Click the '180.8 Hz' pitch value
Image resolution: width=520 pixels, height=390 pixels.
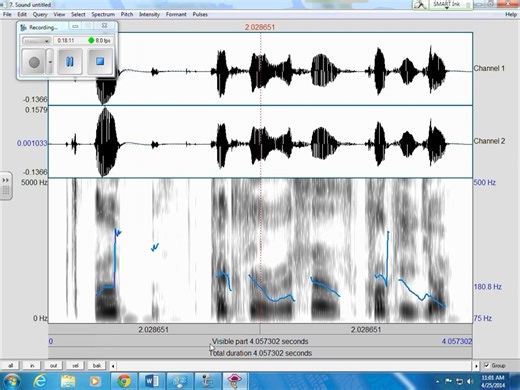pyautogui.click(x=487, y=287)
